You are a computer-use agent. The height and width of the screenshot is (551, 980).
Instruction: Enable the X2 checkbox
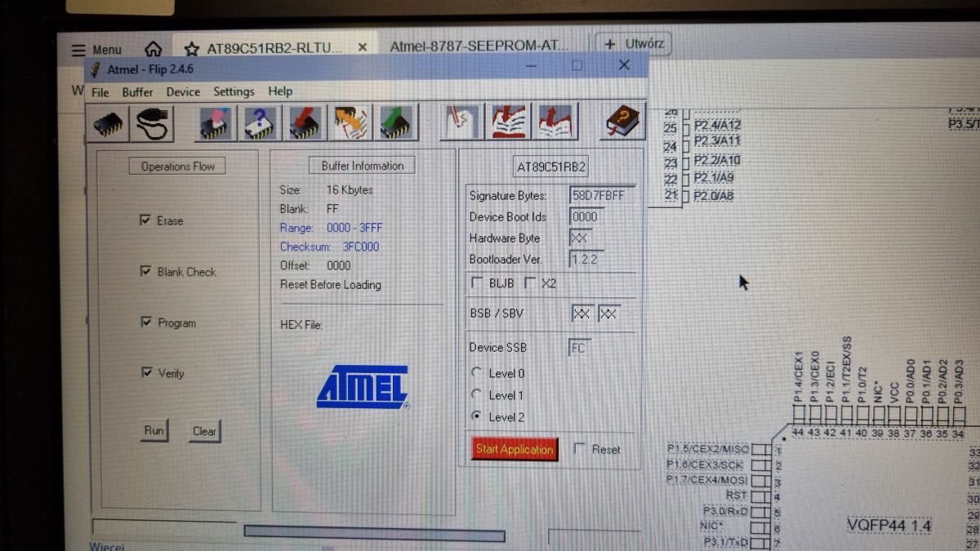529,283
